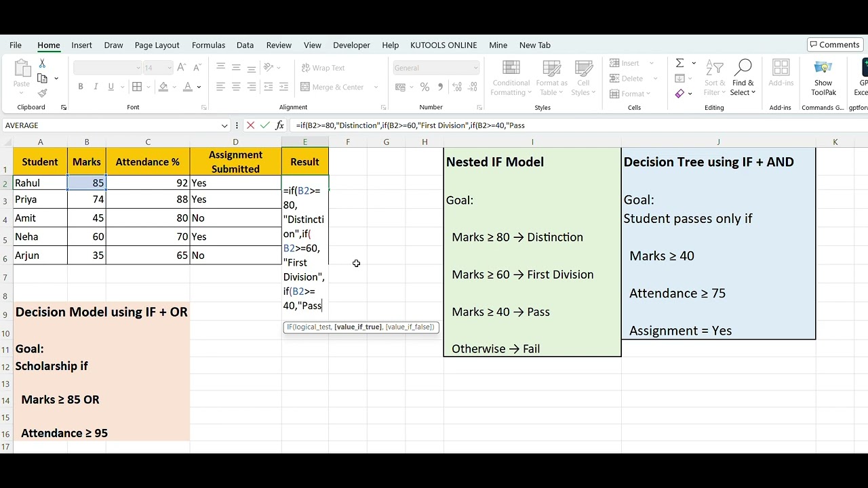
Task: Open Sort & Filter
Action: pyautogui.click(x=715, y=78)
